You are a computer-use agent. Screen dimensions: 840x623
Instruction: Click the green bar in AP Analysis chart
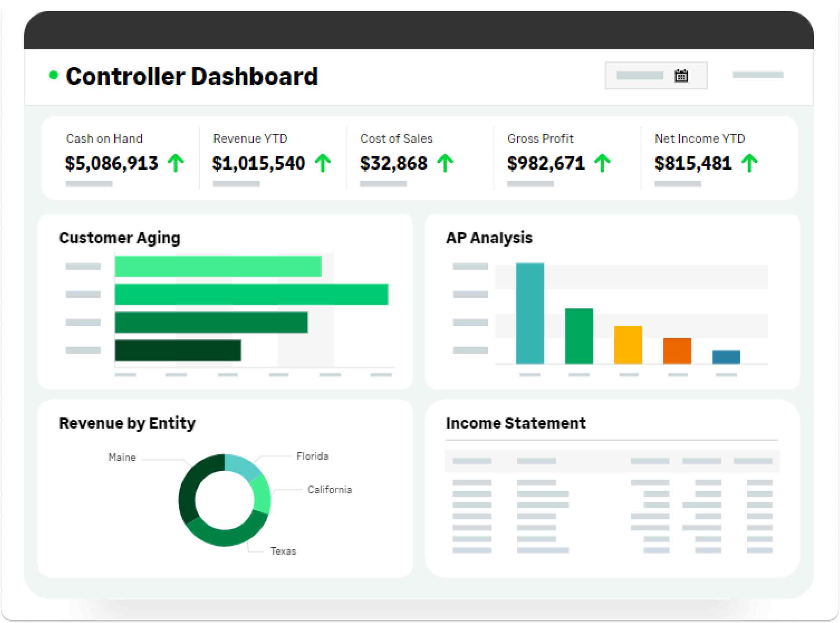(x=579, y=336)
